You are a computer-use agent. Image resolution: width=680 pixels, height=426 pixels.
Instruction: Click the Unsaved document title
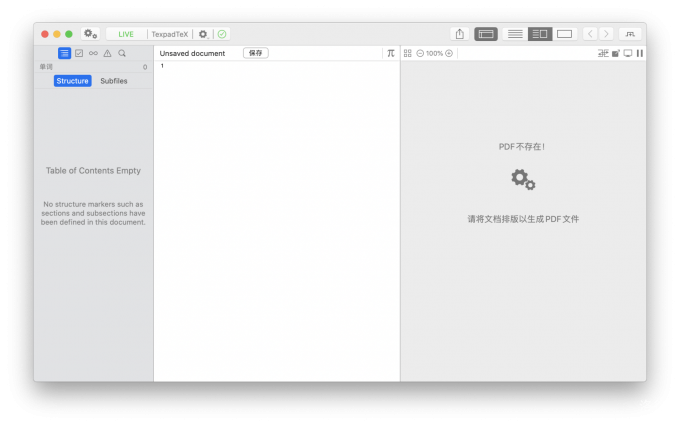coord(192,53)
